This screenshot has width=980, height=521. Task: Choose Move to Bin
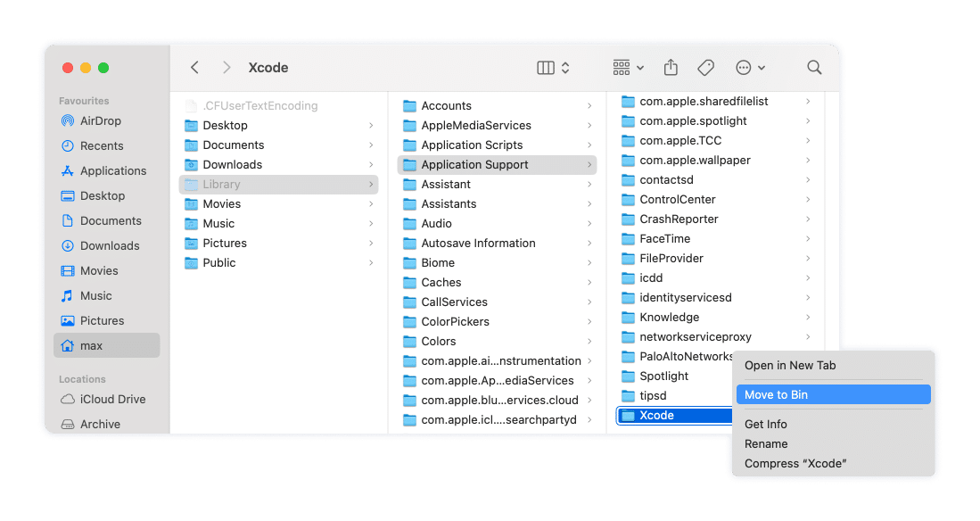pos(833,394)
